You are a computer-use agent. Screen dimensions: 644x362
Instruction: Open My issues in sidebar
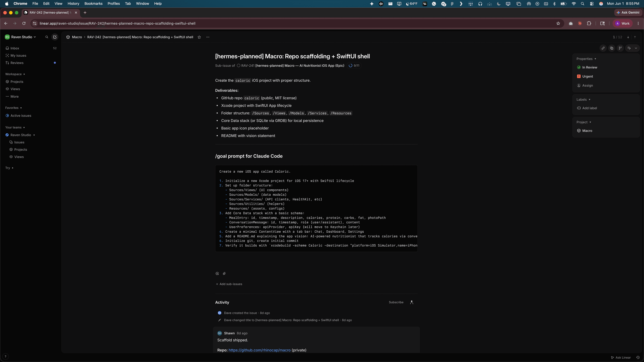tap(31, 55)
